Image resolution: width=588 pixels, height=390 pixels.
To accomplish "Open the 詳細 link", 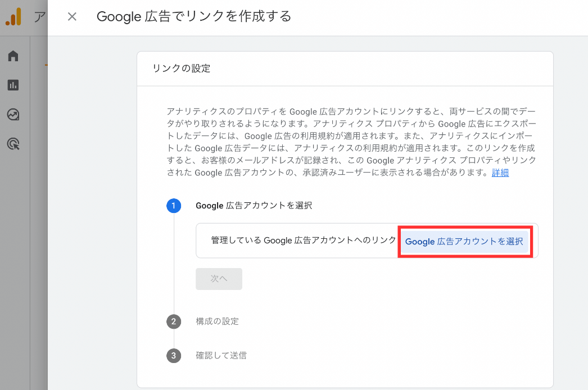I will [500, 173].
